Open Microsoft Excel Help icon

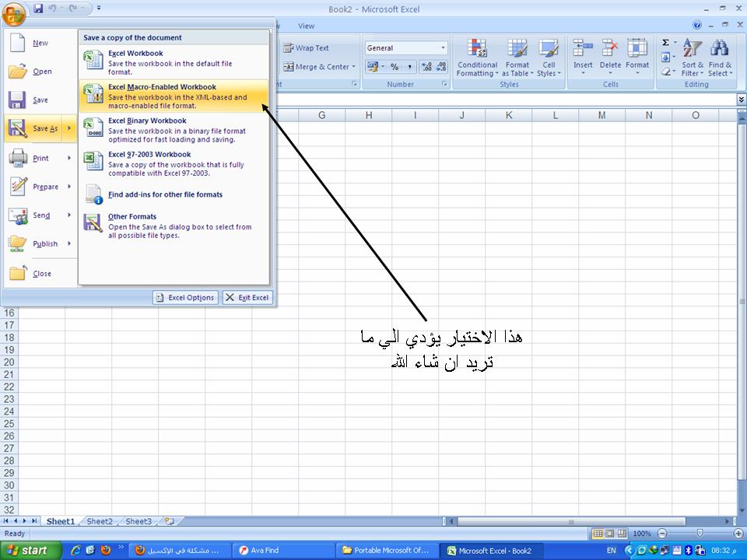(697, 25)
